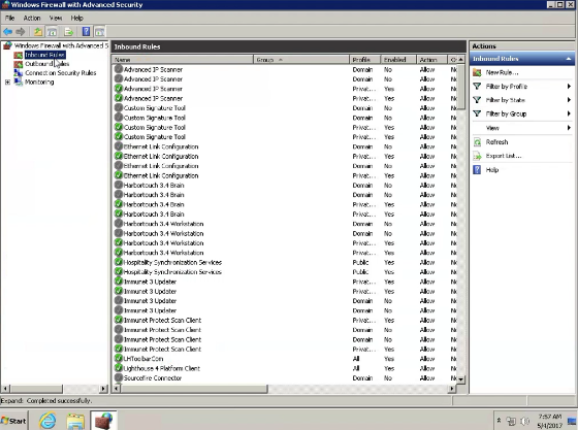Open the File menu
Screen dimensions: 579x430
[x=10, y=18]
